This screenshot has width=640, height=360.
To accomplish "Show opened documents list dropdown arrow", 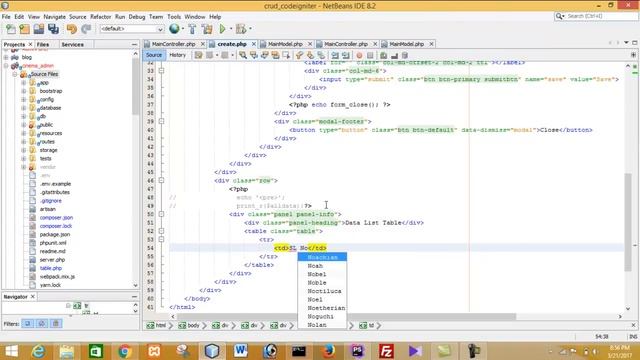I will 626,43.
